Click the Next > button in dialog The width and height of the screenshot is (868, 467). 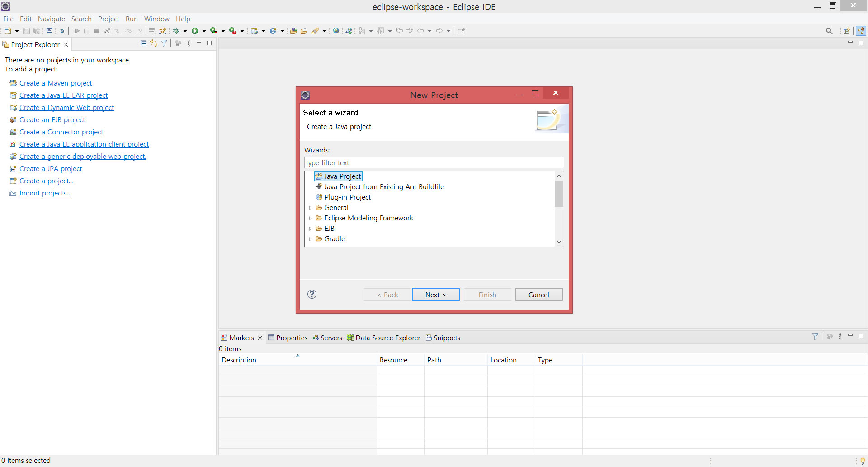pyautogui.click(x=436, y=295)
